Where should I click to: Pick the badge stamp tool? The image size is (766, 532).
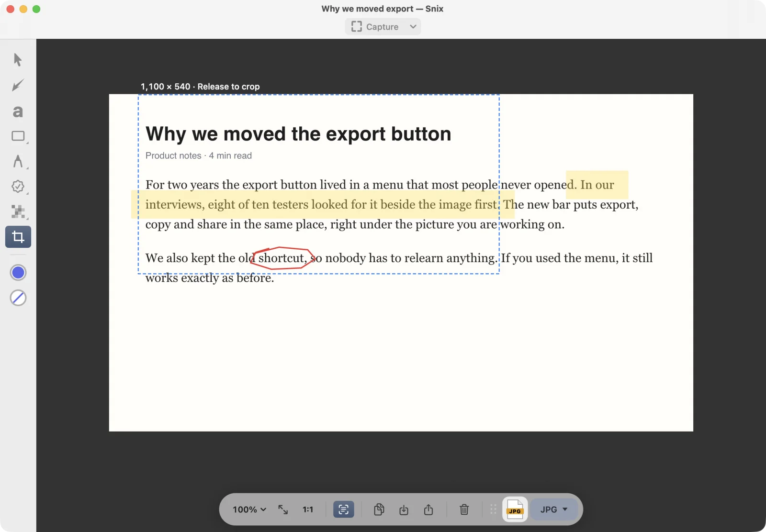(18, 187)
